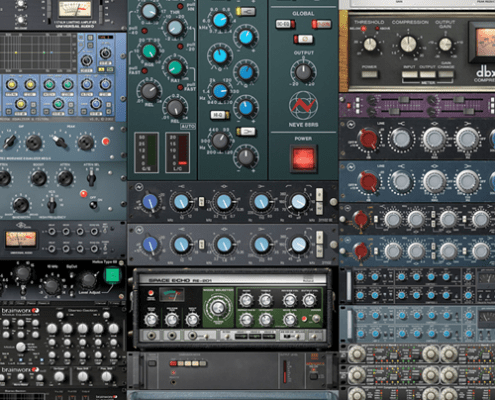Adjust the Space Echo REPEAT RATE knob
495x400 pixels.
246,320
